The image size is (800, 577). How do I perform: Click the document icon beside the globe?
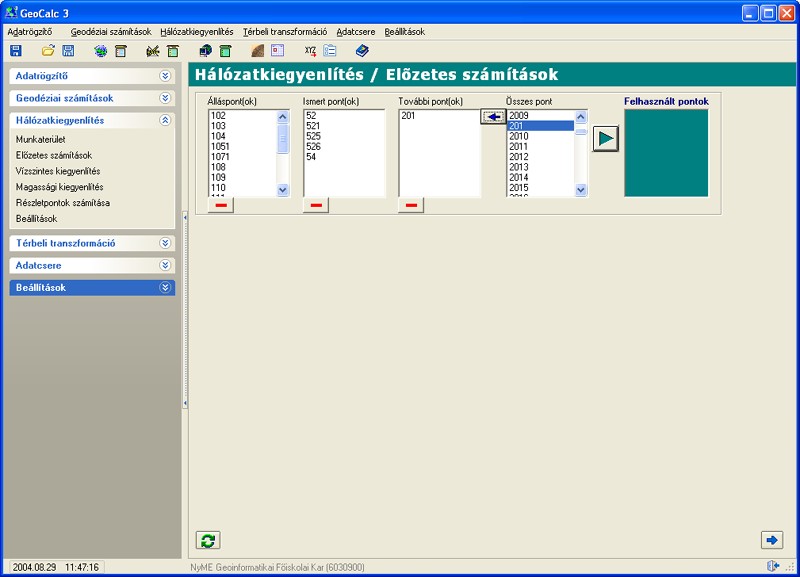pos(121,51)
